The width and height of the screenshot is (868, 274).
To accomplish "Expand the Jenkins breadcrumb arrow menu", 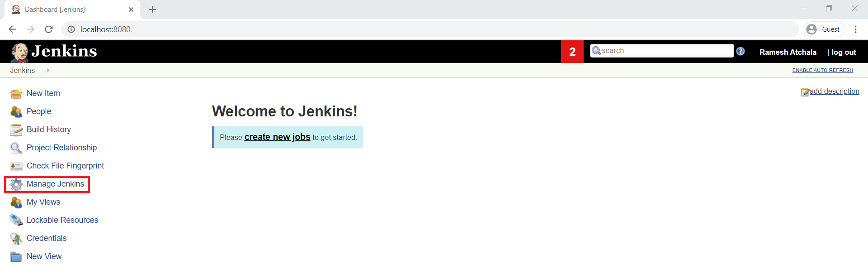I will pyautogui.click(x=48, y=70).
